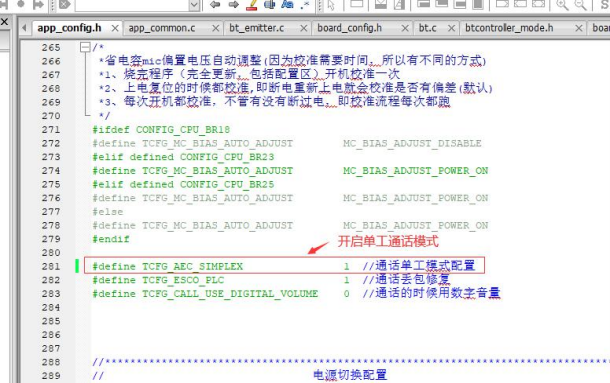Click the '#endif' directive on line 279
610x383 pixels.
tap(111, 239)
